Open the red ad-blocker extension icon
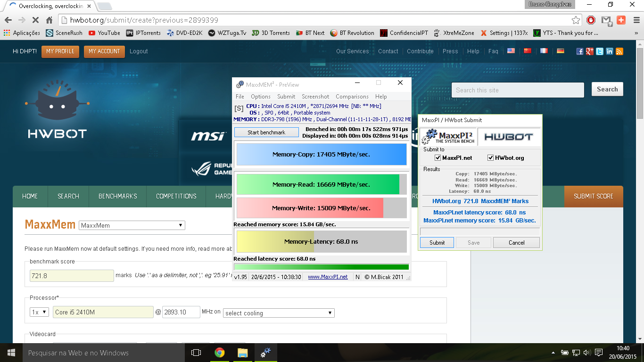The width and height of the screenshot is (644, 362). (591, 20)
